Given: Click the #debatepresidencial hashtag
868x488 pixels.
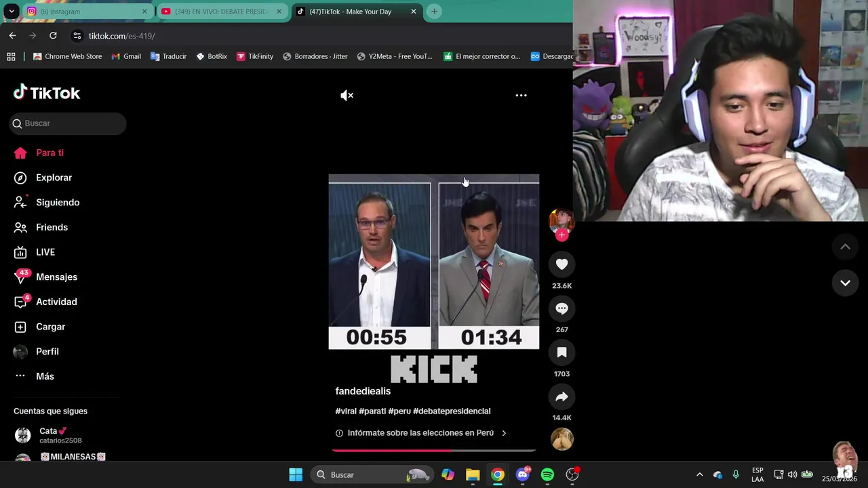Looking at the screenshot, I should [x=452, y=411].
